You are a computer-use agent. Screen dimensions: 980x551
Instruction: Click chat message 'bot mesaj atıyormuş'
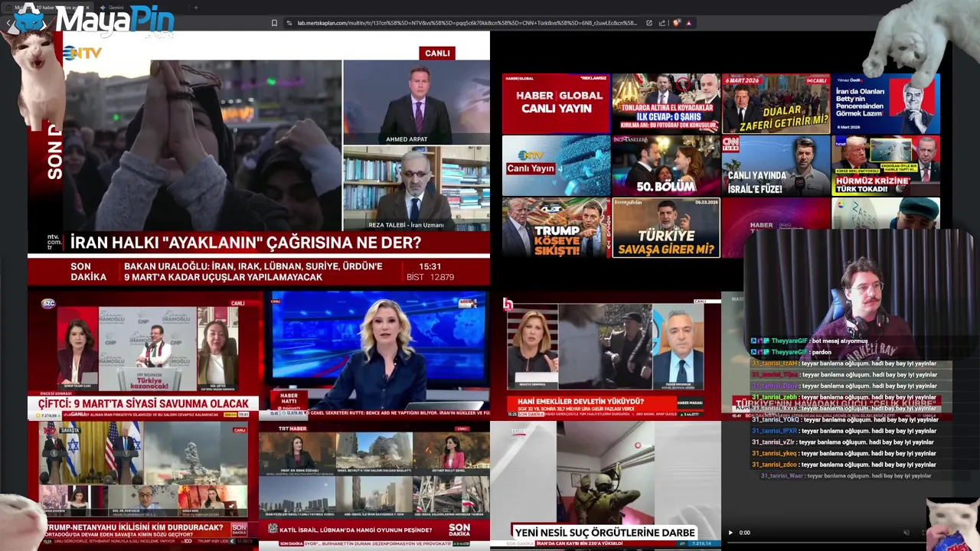tap(840, 341)
